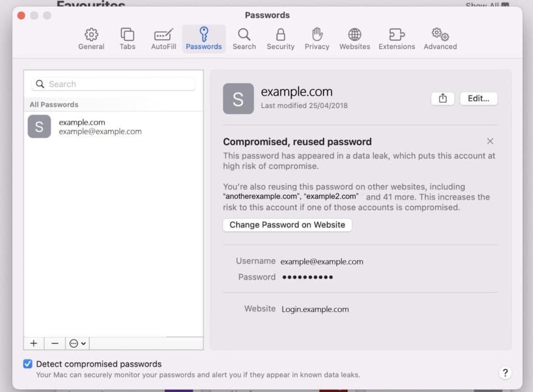Click Change Password on Website button
The image size is (533, 392).
point(287,225)
